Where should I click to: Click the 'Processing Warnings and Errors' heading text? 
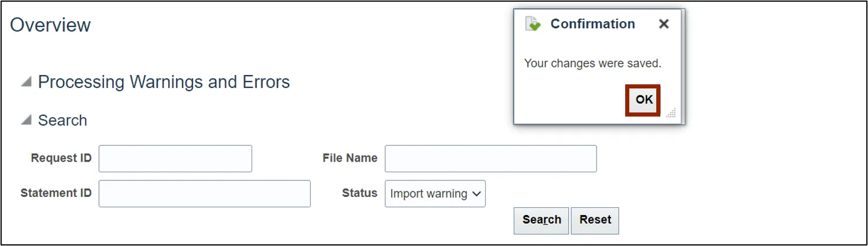point(164,82)
